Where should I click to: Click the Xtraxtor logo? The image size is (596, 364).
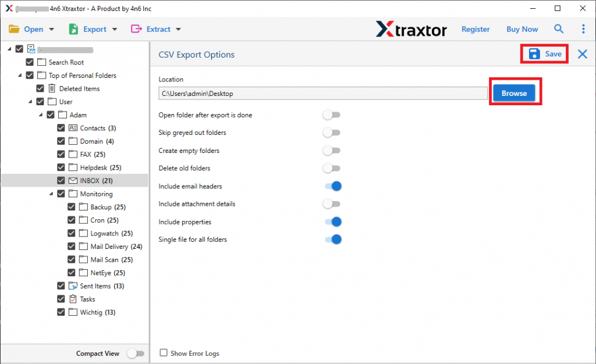(411, 28)
